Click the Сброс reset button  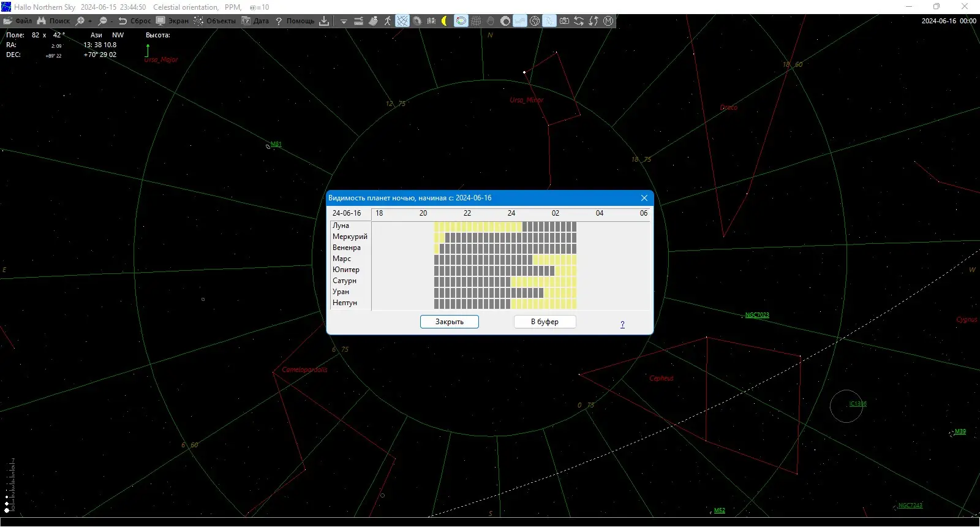pyautogui.click(x=135, y=21)
